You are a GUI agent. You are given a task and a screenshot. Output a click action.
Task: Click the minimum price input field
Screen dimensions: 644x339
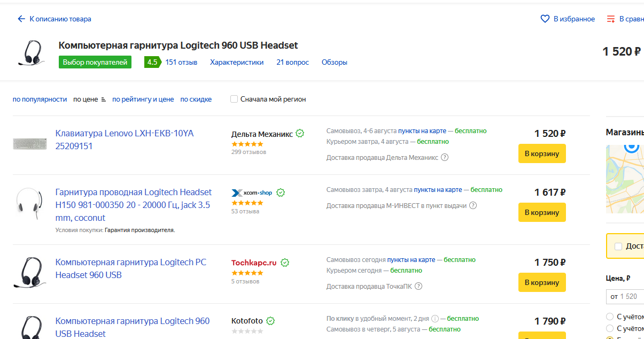625,296
